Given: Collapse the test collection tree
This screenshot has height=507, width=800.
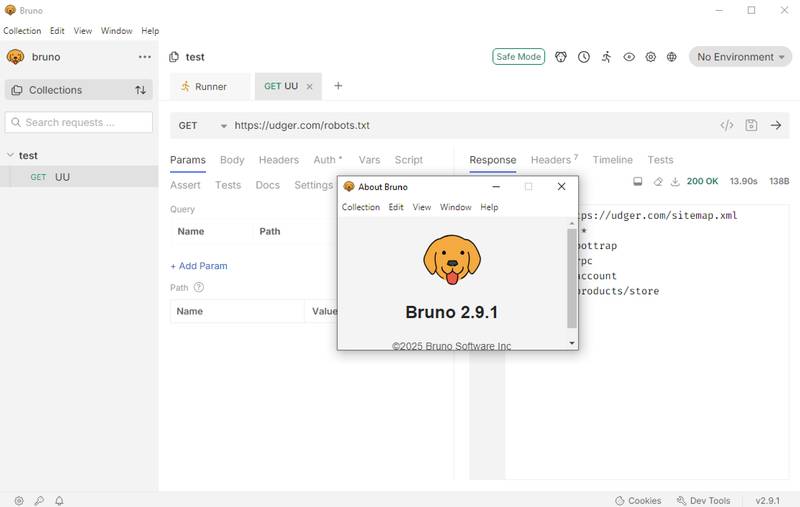Looking at the screenshot, I should pos(11,156).
